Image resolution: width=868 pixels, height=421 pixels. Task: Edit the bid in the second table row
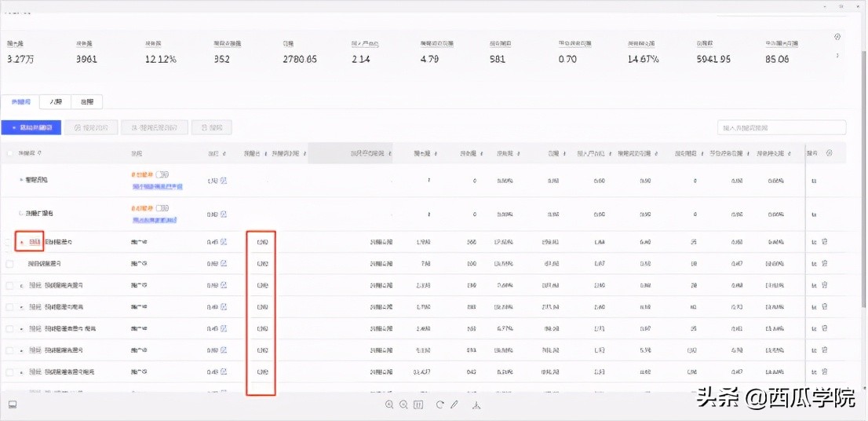[224, 214]
